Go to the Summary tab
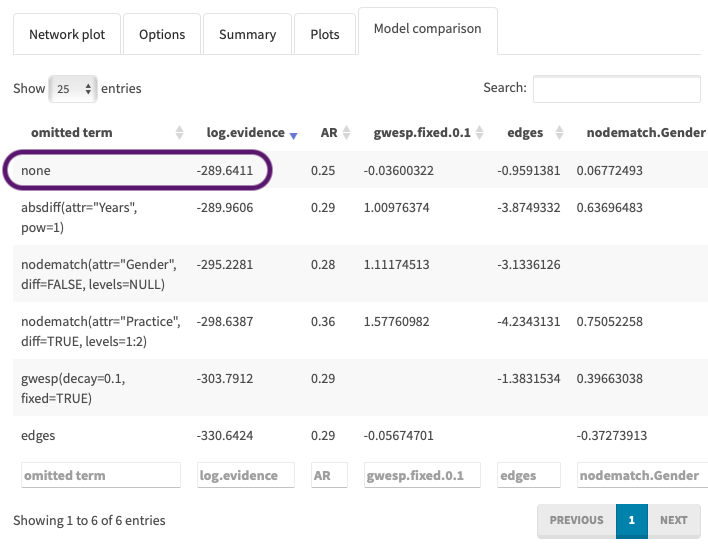 247,34
